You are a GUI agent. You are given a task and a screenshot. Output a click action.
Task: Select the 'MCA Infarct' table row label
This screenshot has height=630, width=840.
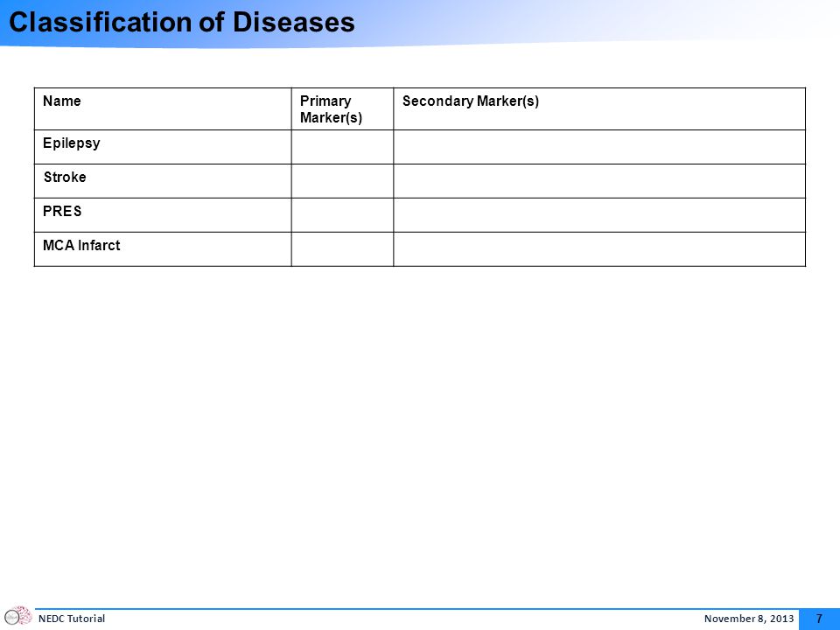click(81, 245)
